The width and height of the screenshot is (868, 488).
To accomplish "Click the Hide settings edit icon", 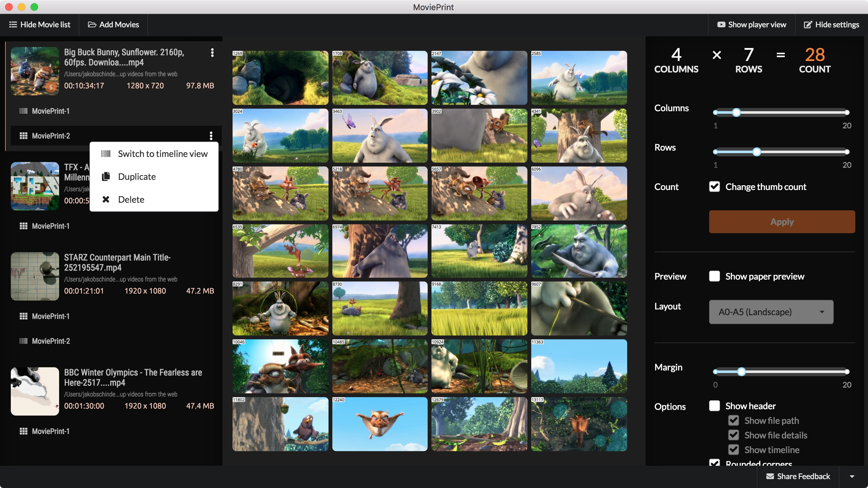I will click(808, 24).
